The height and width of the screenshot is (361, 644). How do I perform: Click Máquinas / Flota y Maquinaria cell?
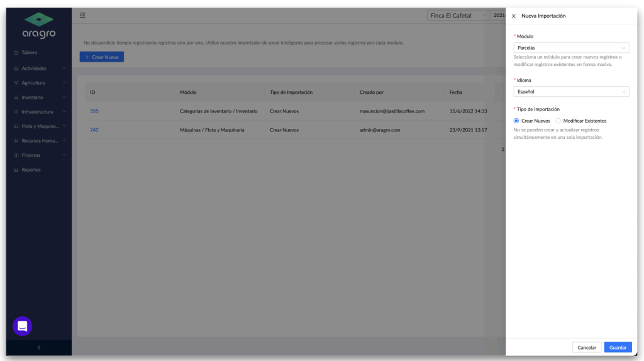(x=212, y=130)
